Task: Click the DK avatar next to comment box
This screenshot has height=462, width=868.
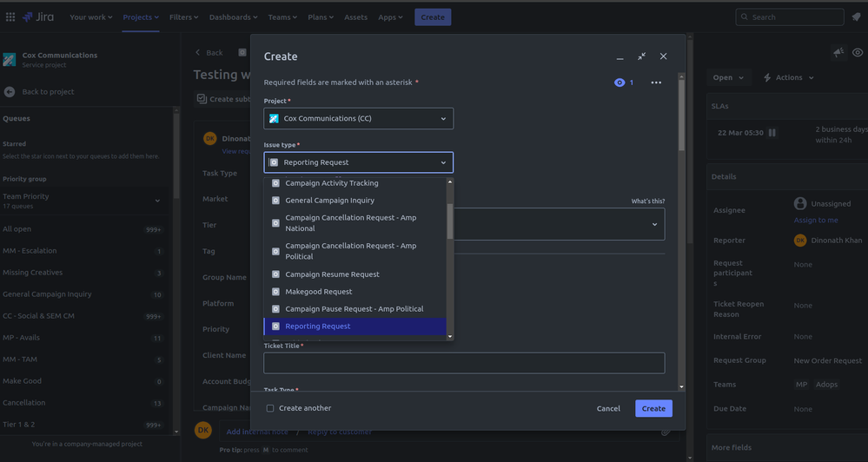Action: [x=203, y=430]
